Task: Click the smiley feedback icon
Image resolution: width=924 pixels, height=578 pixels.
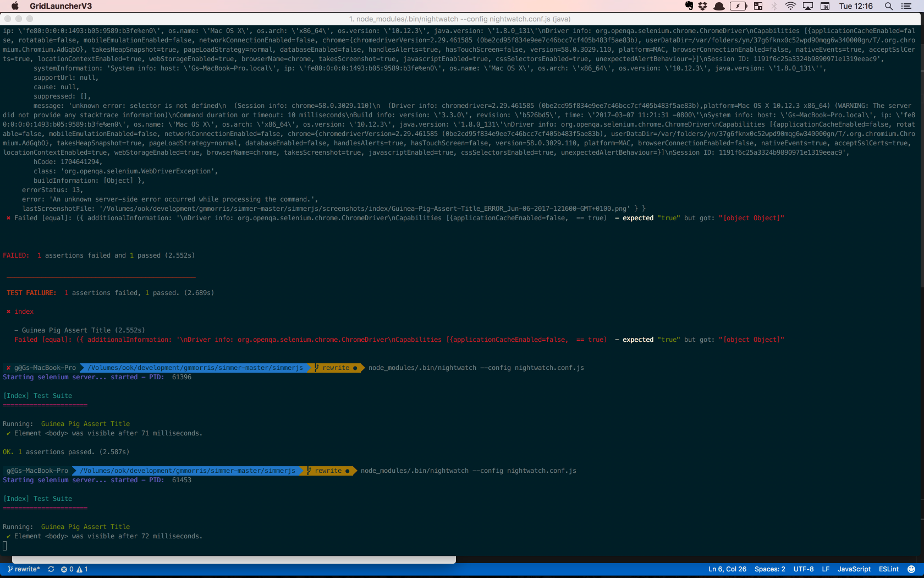Action: pos(911,569)
